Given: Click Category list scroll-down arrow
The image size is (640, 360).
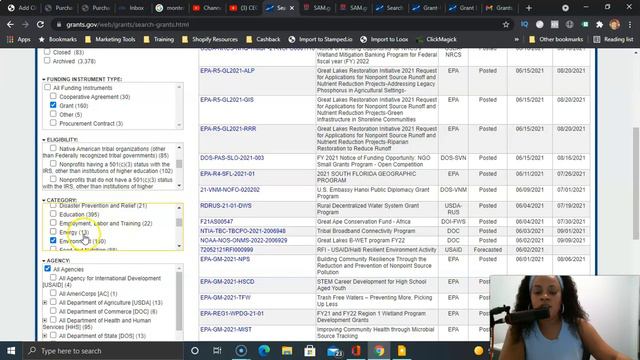Looking at the screenshot, I should (179, 246).
